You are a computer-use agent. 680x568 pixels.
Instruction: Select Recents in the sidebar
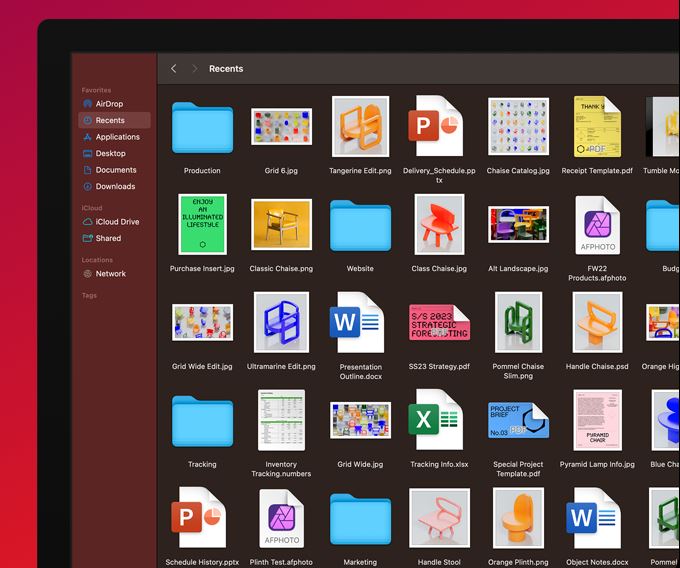tap(114, 120)
